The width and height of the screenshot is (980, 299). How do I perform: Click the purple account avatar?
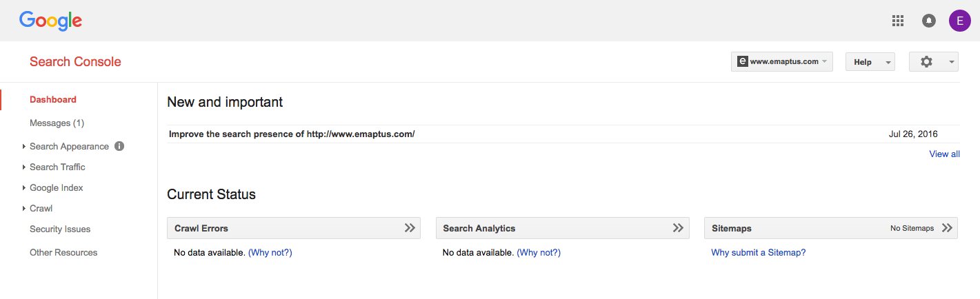960,21
